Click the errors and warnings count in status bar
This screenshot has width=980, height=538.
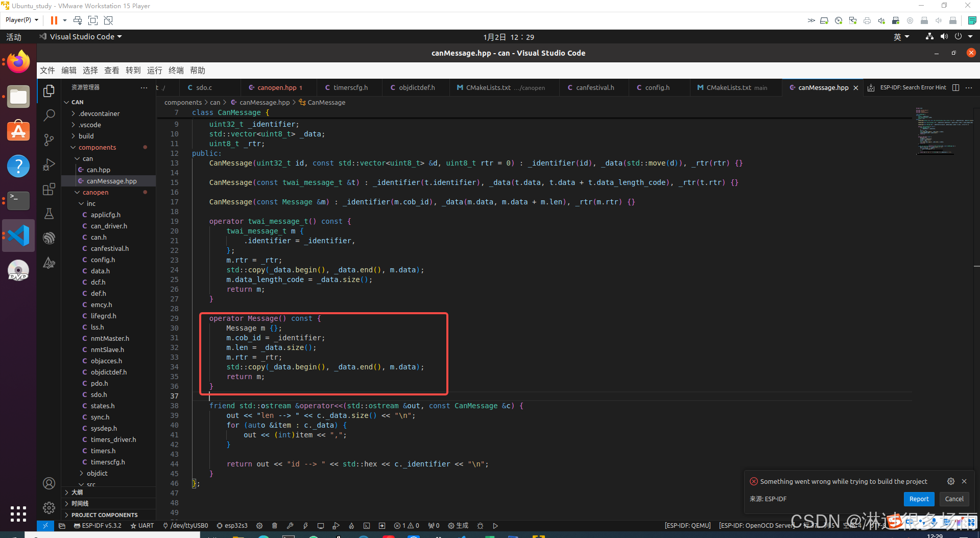coord(407,526)
